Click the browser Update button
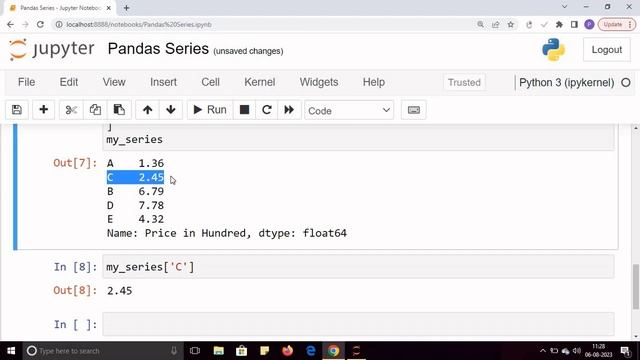 [617, 24]
